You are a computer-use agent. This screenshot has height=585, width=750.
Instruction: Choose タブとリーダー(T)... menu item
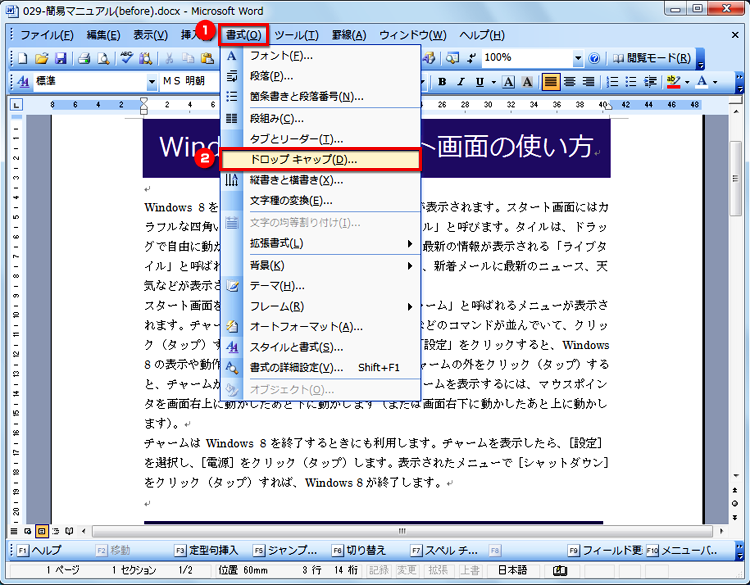320,139
